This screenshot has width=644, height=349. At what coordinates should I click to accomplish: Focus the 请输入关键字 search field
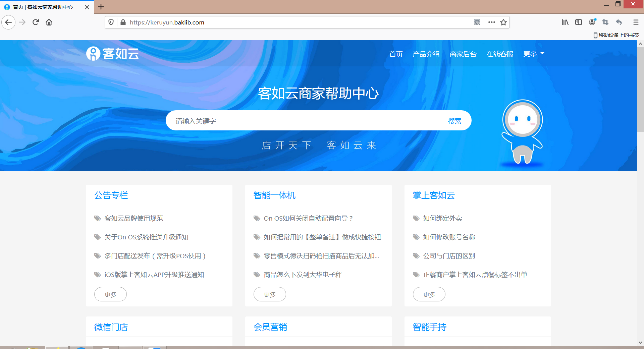coord(302,121)
